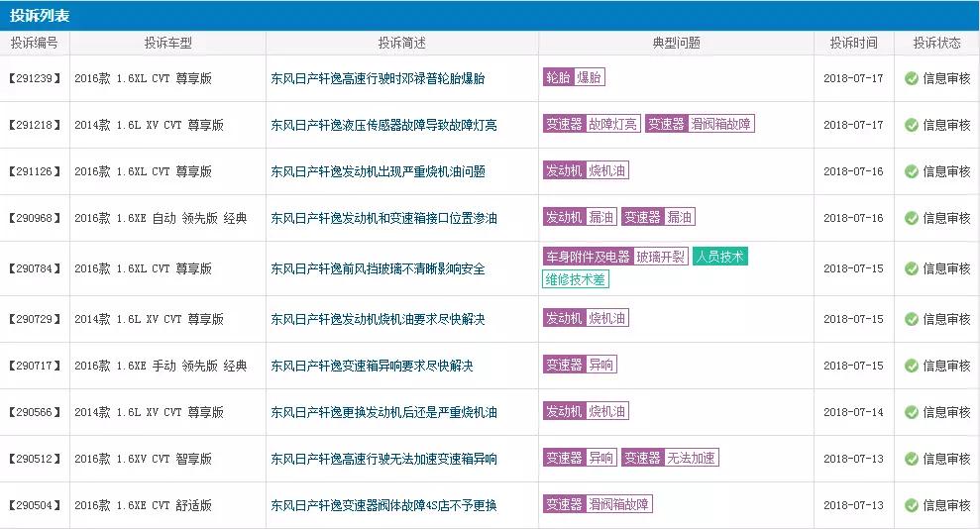Click the 变速器 故障灯亮 issue tag
The height and width of the screenshot is (529, 980).
[592, 124]
